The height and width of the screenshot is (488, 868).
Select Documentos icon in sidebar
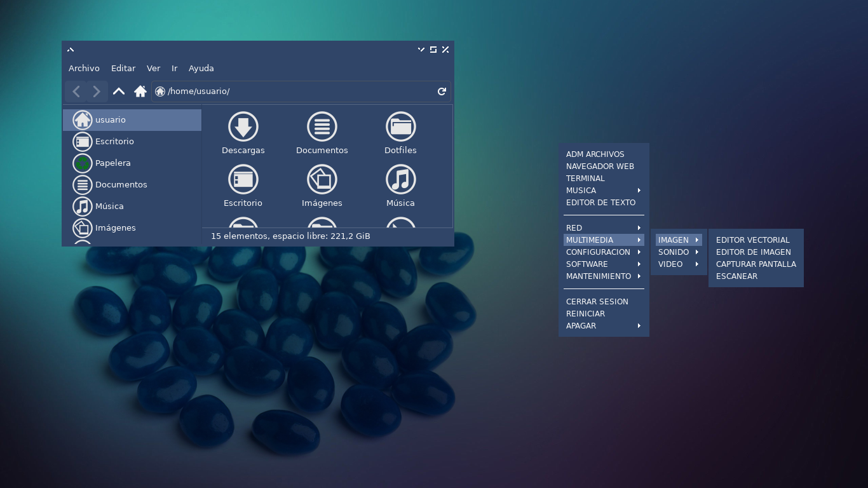pos(83,184)
